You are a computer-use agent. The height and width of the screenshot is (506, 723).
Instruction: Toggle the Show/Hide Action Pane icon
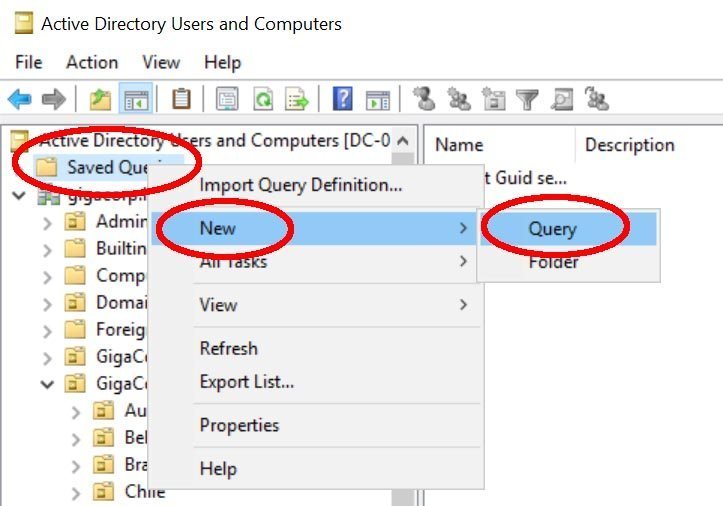click(x=378, y=100)
